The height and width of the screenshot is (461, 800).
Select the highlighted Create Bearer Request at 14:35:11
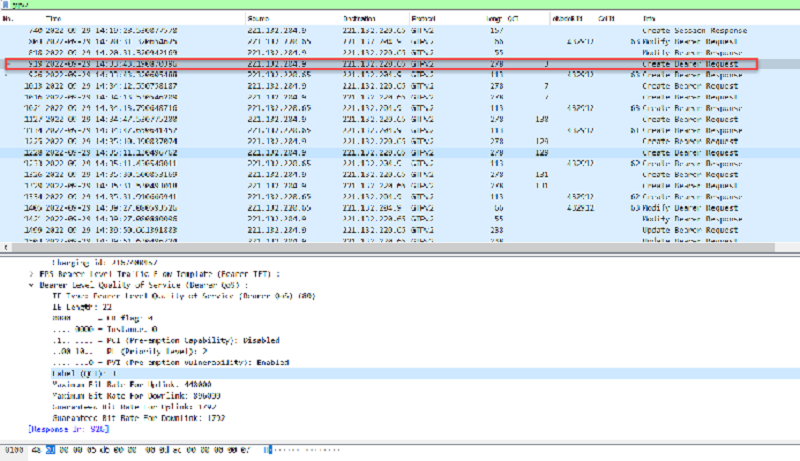(400, 152)
